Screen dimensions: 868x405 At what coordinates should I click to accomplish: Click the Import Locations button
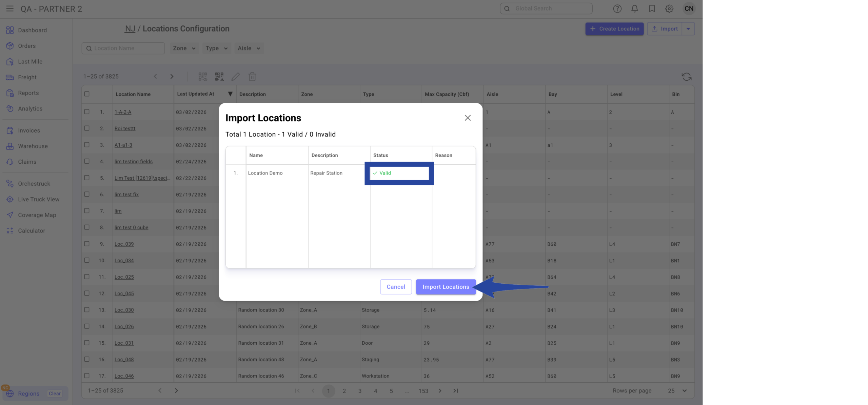pyautogui.click(x=446, y=287)
